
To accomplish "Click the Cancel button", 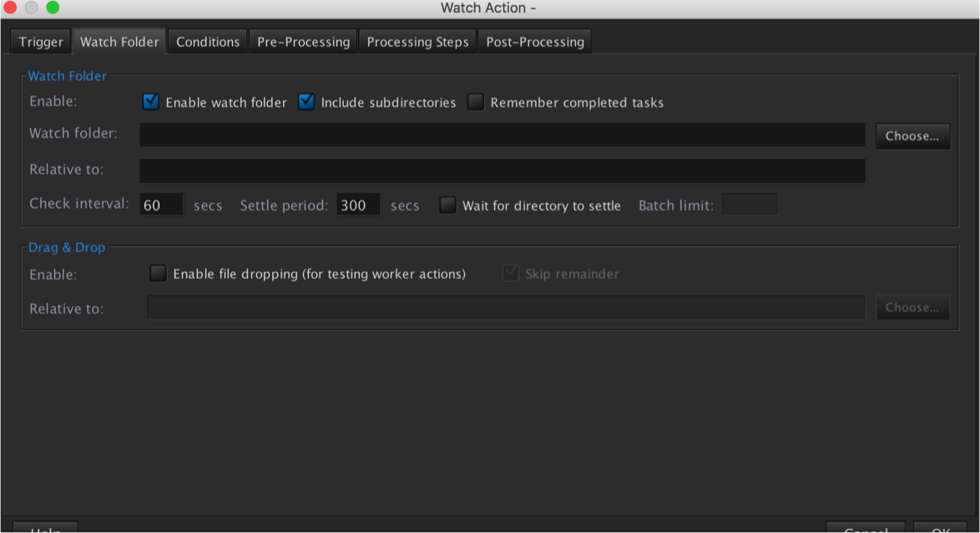I will click(x=865, y=528).
